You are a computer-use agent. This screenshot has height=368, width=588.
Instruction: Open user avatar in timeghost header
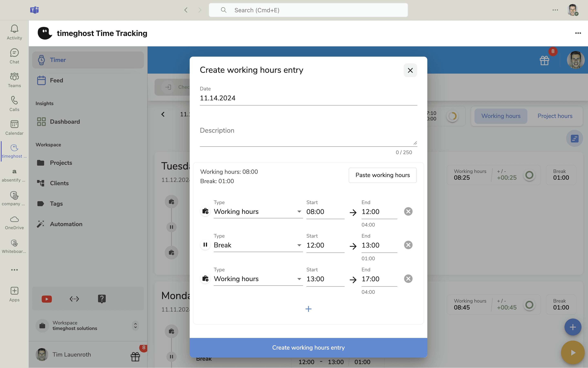576,60
